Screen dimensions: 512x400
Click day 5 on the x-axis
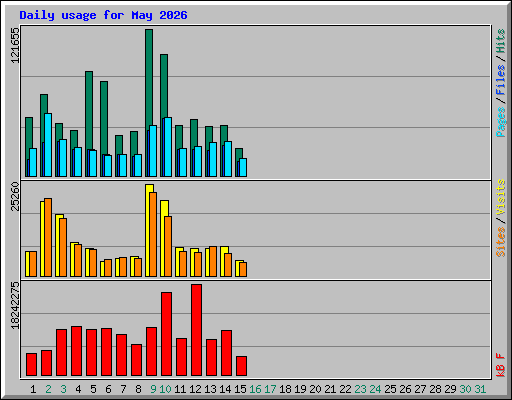(x=93, y=389)
